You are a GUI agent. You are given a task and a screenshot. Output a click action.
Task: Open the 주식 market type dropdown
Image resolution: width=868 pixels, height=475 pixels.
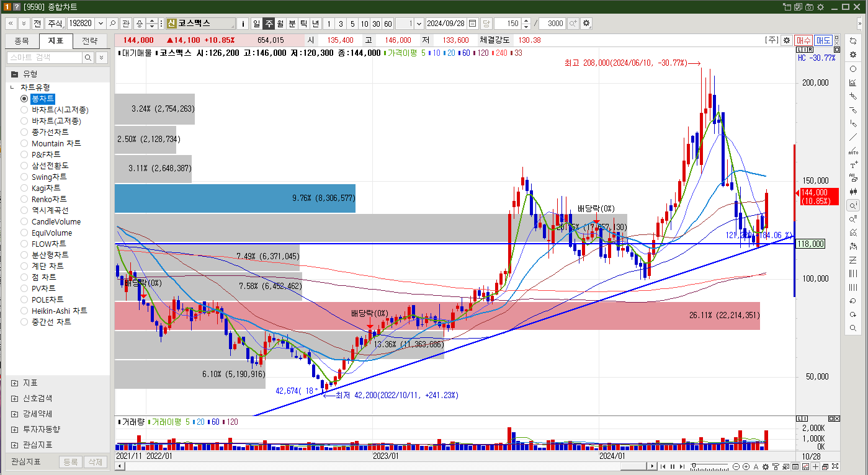(55, 23)
